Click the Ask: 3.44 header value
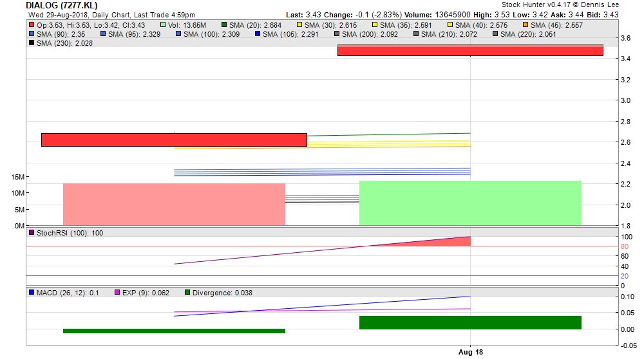Viewport: 644px width, 359px height. 566,15
